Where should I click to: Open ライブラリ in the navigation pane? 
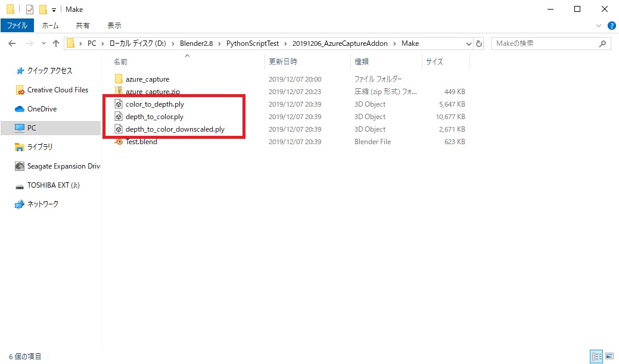pos(39,147)
